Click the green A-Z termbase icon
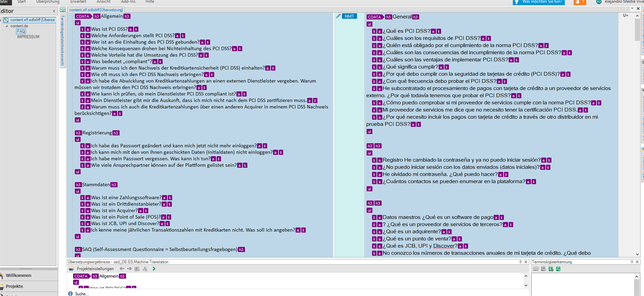Screen dimensions: 644x296 pos(558,269)
